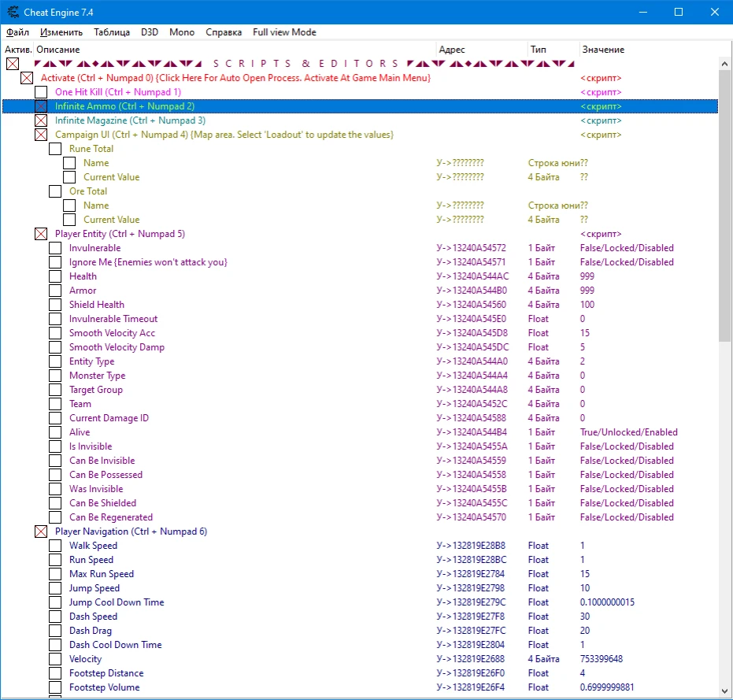Screen dimensions: 733x700
Task: Disable the Infinite Magazine script checkbox
Action: click(41, 120)
